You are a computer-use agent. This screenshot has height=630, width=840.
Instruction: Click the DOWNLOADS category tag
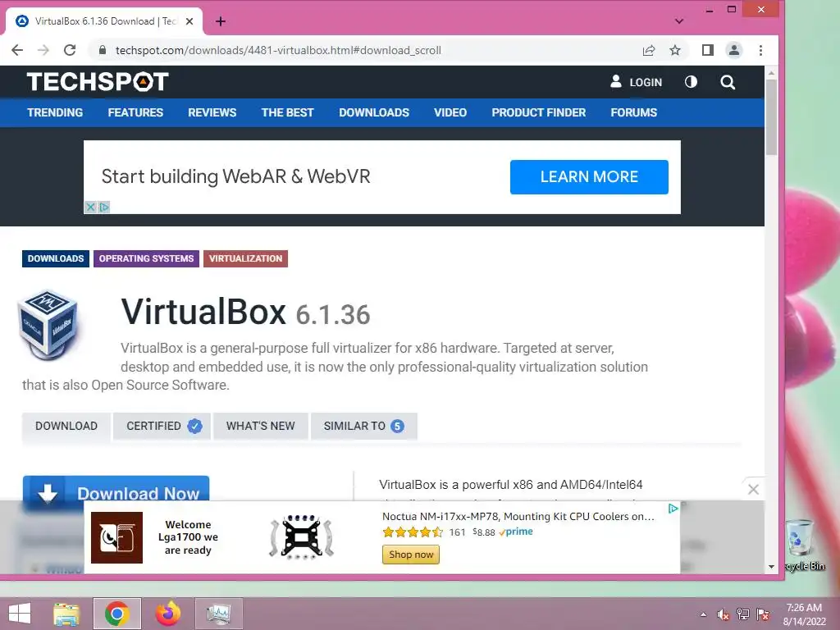pos(56,258)
